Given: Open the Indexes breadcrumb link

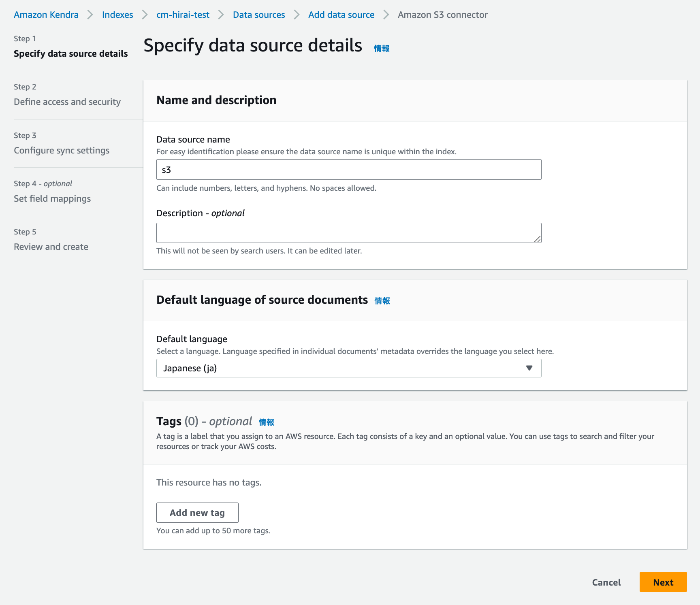Looking at the screenshot, I should [x=117, y=15].
